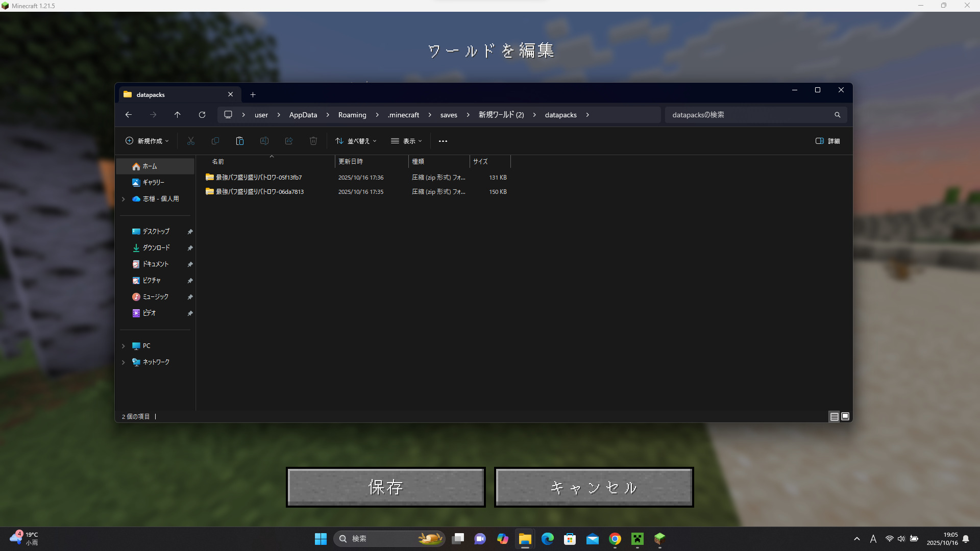Open Google Chrome from the taskbar

point(615,539)
